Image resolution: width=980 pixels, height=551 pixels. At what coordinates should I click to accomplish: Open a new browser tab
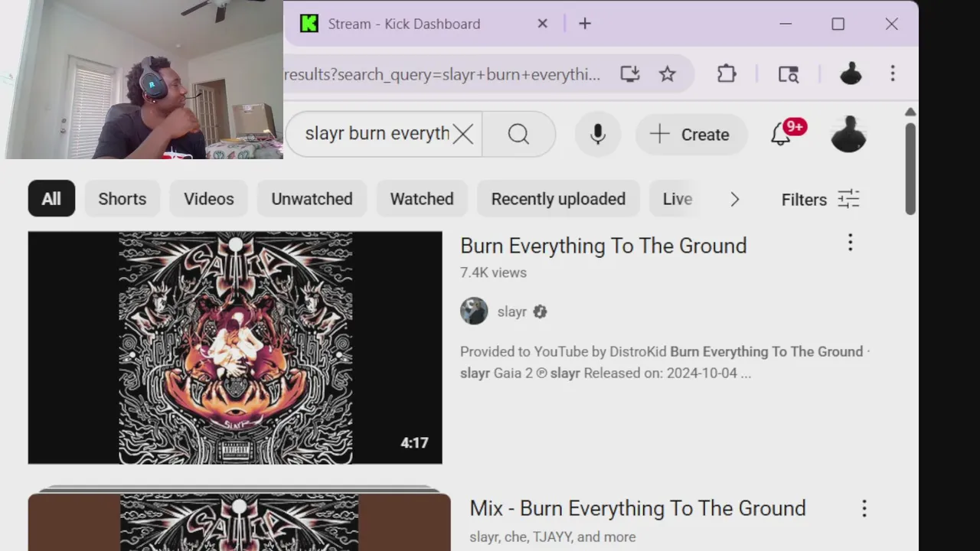(585, 24)
